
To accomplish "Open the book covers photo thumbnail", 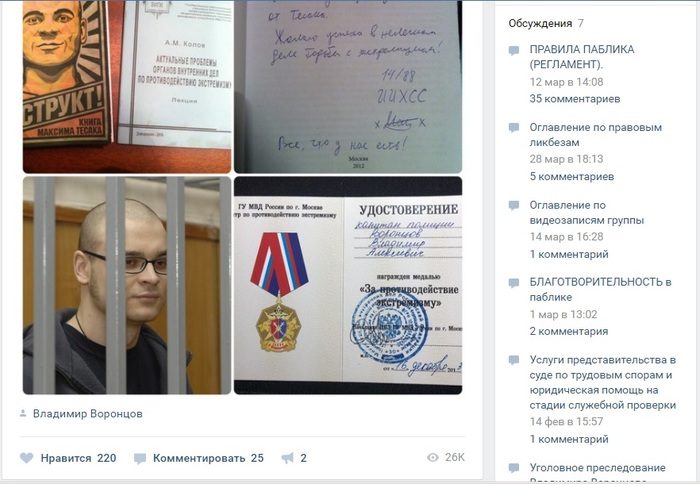I will coord(127,87).
